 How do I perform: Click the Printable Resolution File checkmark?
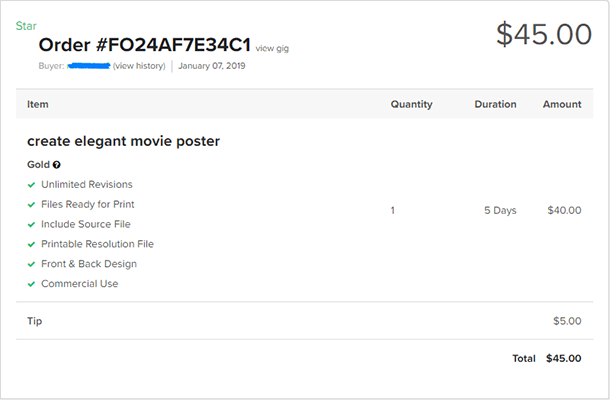[x=32, y=244]
